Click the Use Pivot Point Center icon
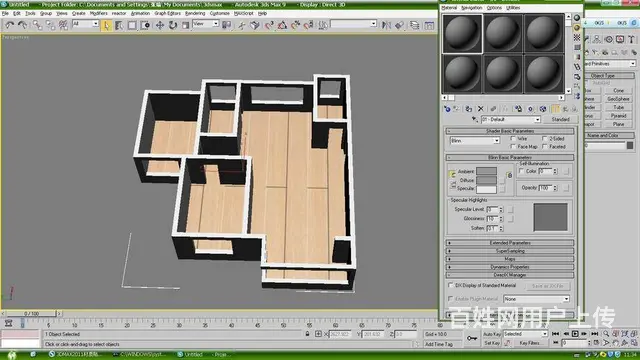640x360 pixels. [227, 26]
